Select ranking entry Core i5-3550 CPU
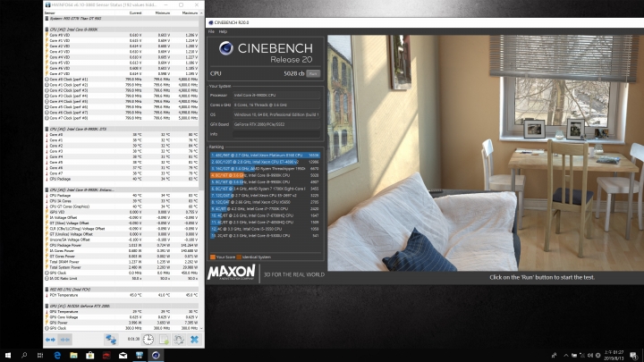Image resolution: width=644 pixels, height=362 pixels. click(265, 229)
